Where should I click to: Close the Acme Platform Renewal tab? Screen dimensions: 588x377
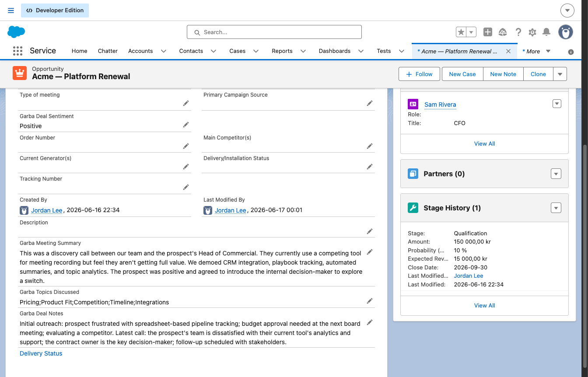(508, 51)
